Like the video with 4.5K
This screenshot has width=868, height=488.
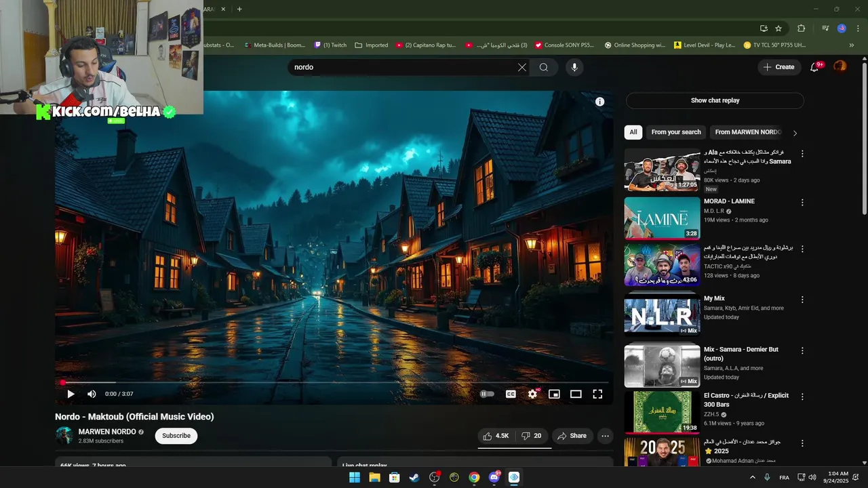[496, 436]
